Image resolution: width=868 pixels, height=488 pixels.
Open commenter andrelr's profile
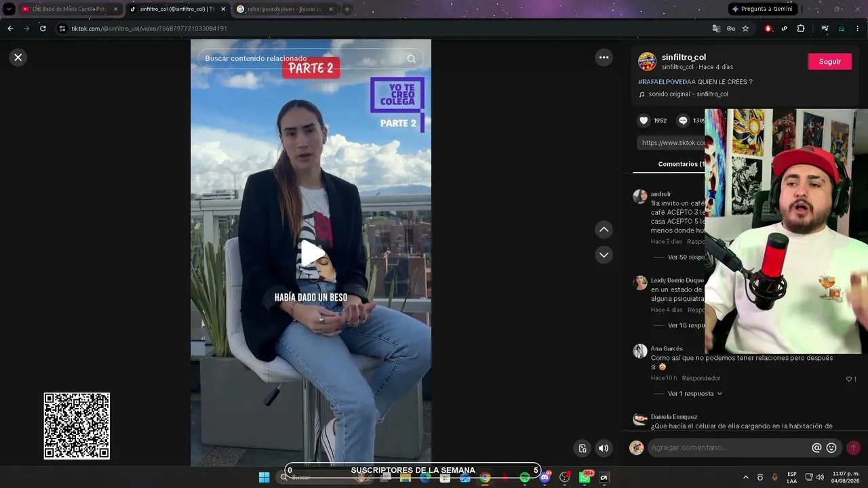(660, 194)
